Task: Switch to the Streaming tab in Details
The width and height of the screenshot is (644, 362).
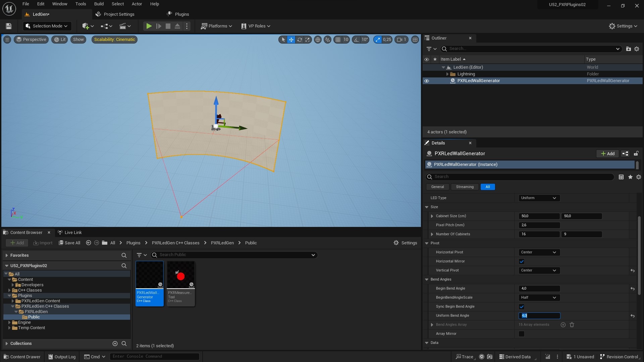Action: (465, 187)
